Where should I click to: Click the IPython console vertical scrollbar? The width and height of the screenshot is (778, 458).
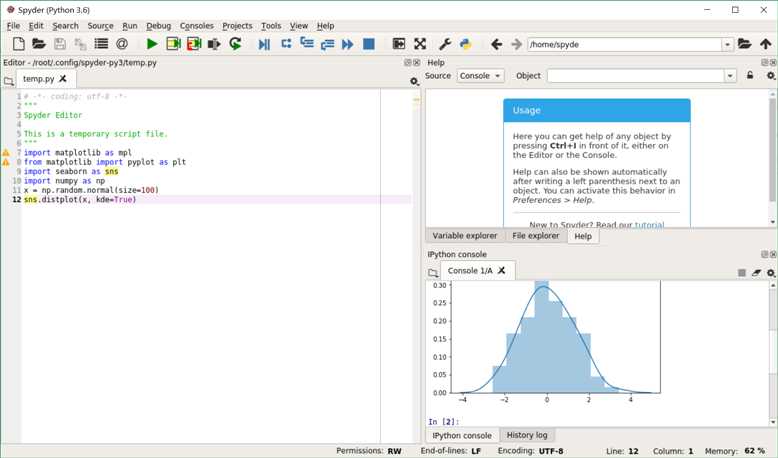click(x=773, y=353)
